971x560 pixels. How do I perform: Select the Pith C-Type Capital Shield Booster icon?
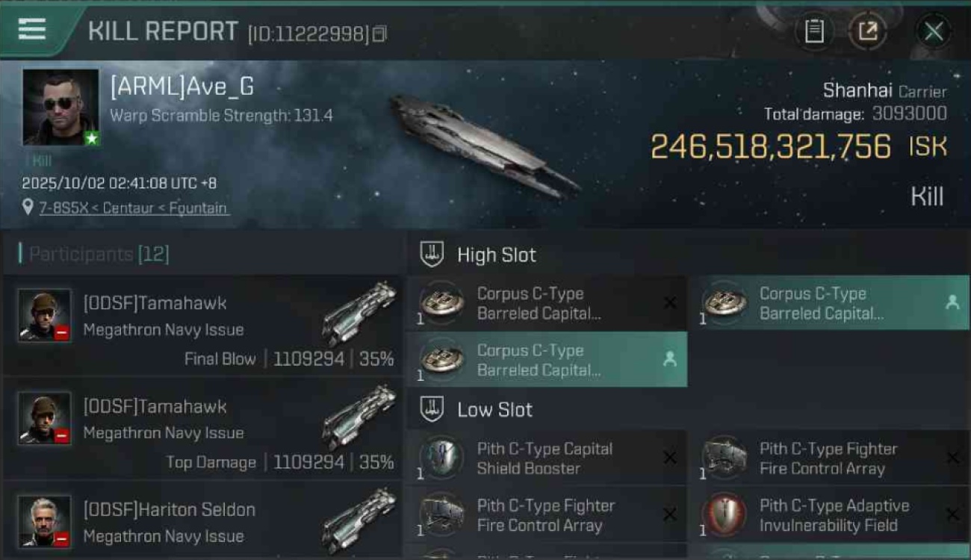coord(441,458)
